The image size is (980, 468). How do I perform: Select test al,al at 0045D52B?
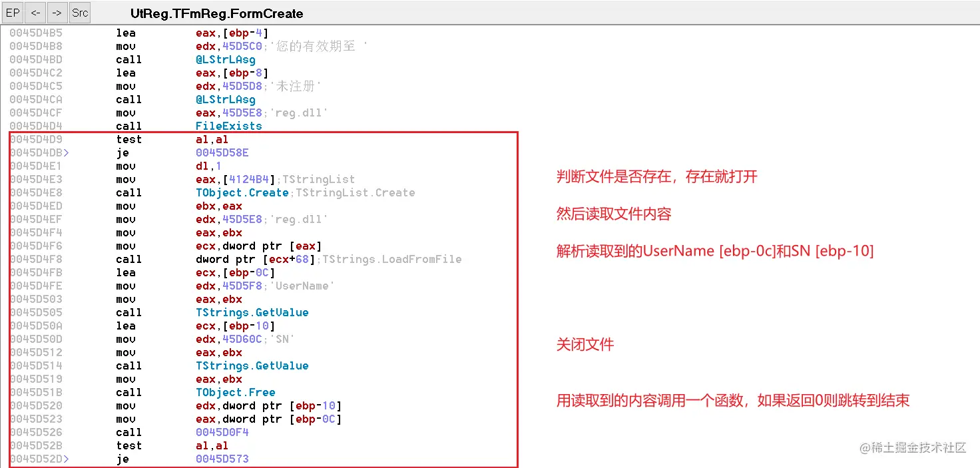pos(119,445)
